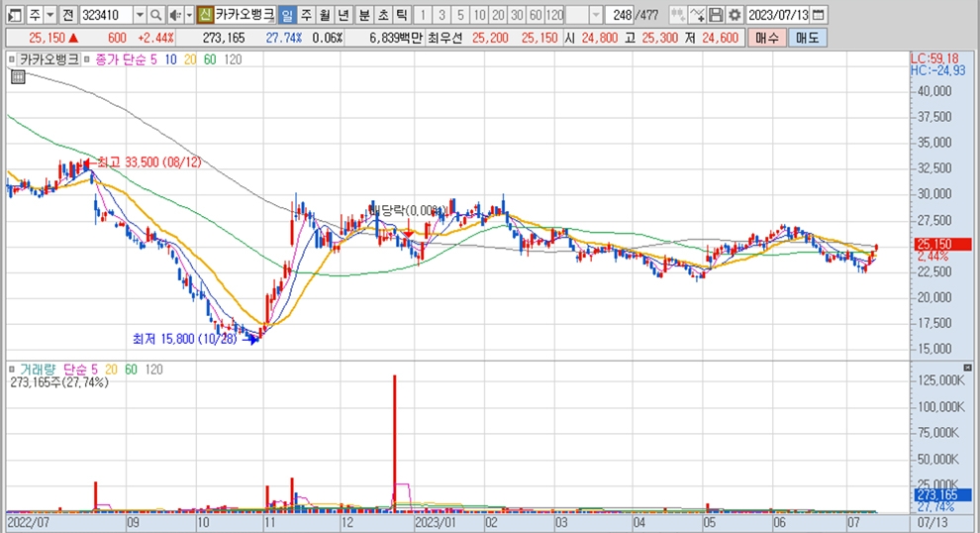Toggle the 종가 단순 moving average marker

point(88,59)
